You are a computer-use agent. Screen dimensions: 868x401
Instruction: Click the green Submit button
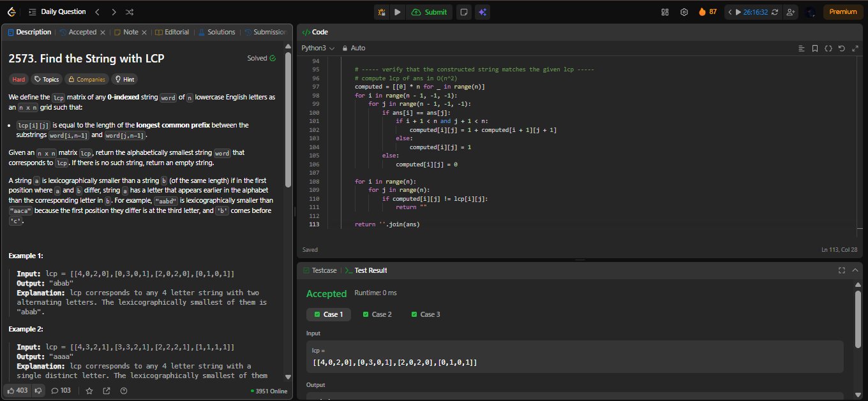tap(430, 12)
